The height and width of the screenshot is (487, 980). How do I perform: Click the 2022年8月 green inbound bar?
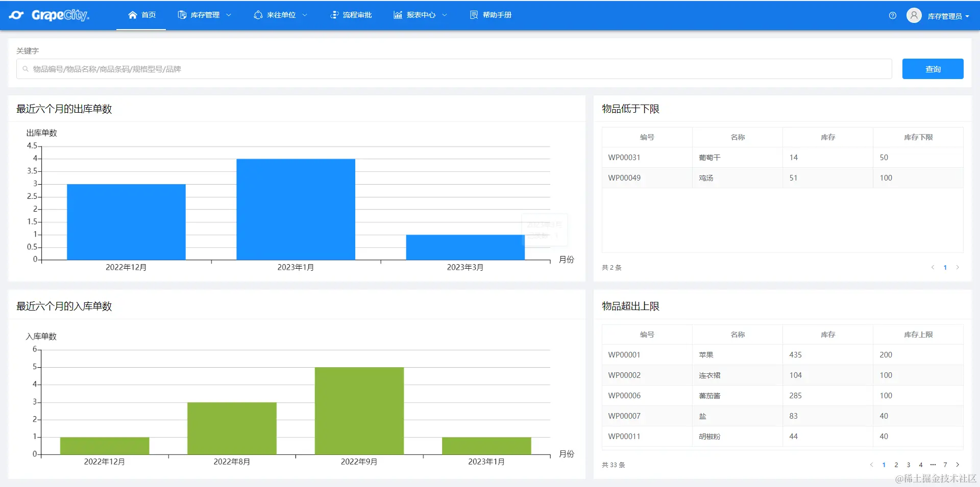(x=232, y=428)
